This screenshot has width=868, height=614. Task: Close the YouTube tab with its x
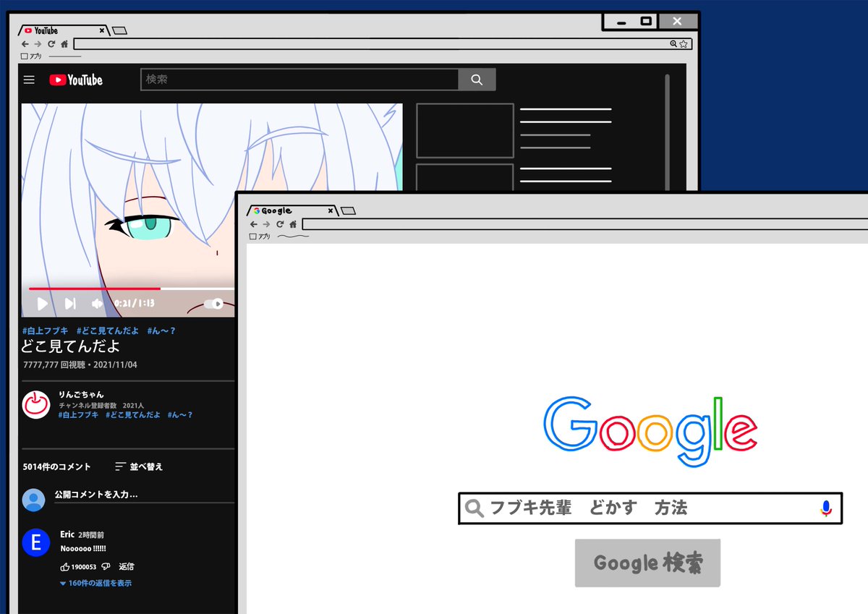pos(102,30)
